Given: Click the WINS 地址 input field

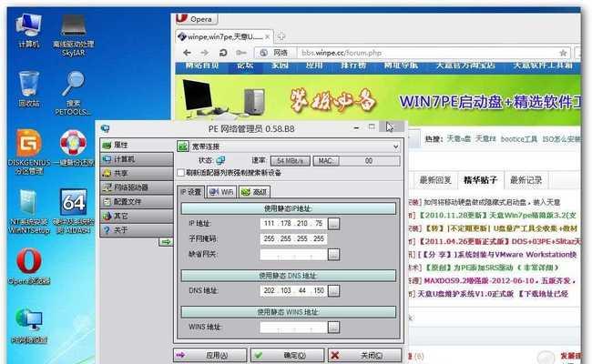Looking at the screenshot, I should (293, 327).
